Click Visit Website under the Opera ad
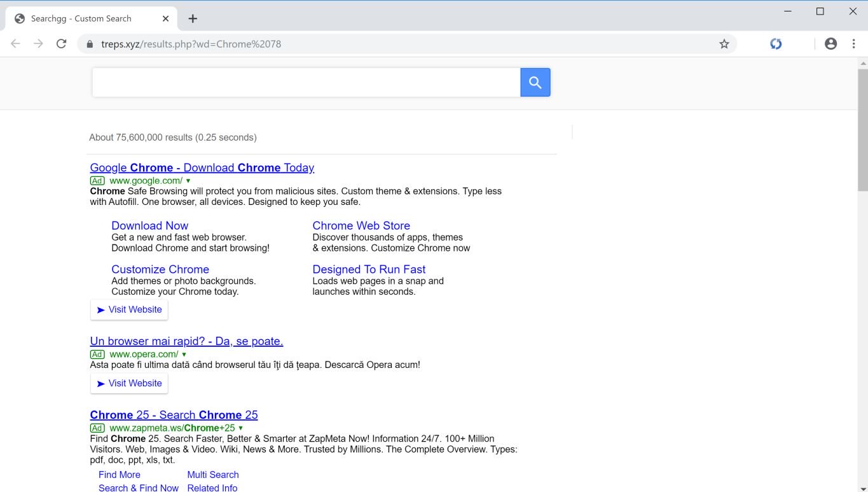Image resolution: width=868 pixels, height=492 pixels. click(x=129, y=384)
